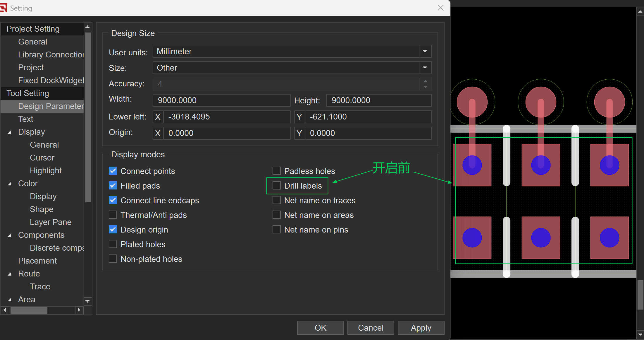Screen dimensions: 644x340
Task: Open the Layer Pane settings
Action: pyautogui.click(x=51, y=222)
